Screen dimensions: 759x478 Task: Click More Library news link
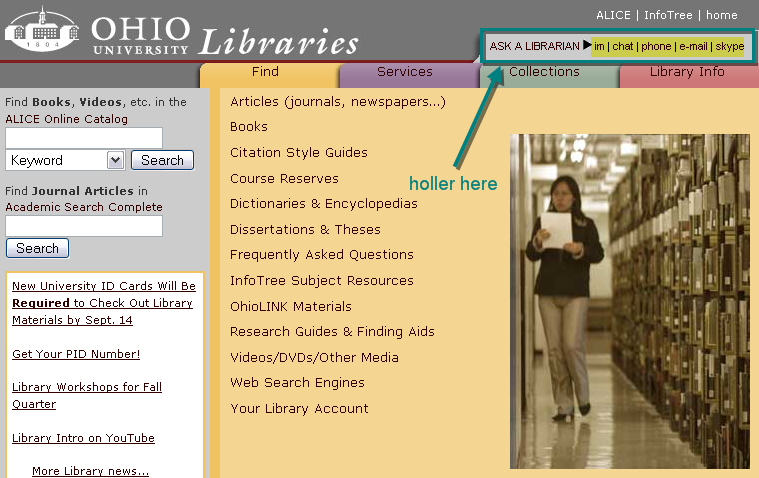pos(90,471)
